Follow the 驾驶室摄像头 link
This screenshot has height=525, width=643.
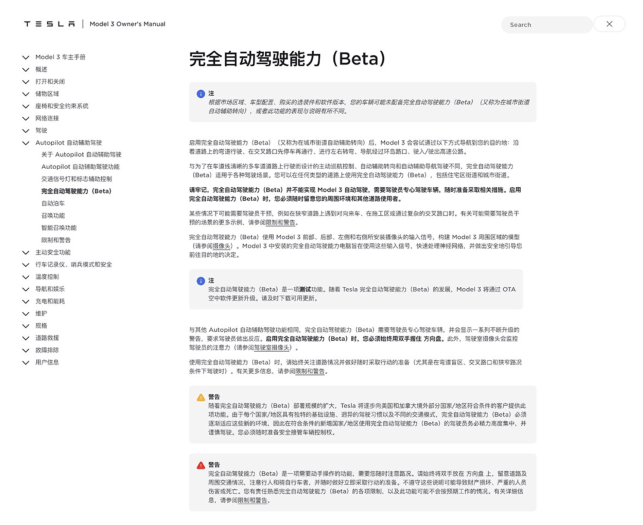click(271, 348)
